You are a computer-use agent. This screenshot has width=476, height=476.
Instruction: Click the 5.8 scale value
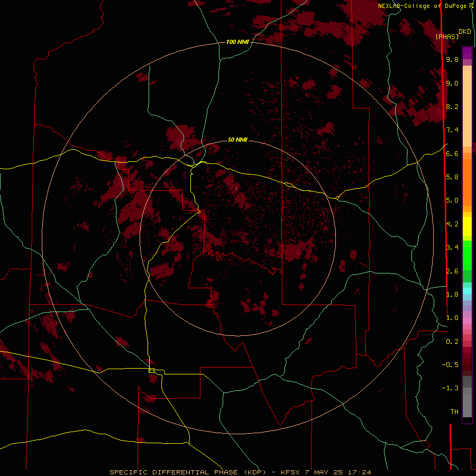click(452, 177)
